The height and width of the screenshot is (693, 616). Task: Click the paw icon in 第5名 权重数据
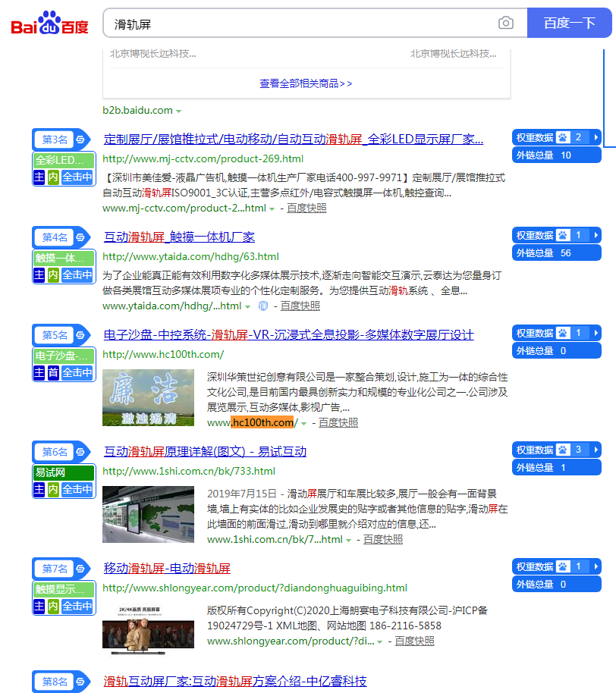[562, 333]
